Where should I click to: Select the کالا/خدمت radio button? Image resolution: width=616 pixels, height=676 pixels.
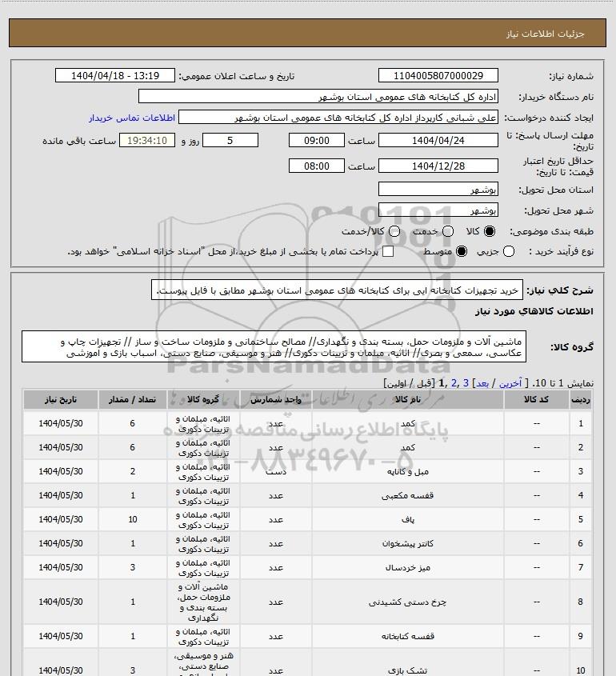(x=394, y=231)
